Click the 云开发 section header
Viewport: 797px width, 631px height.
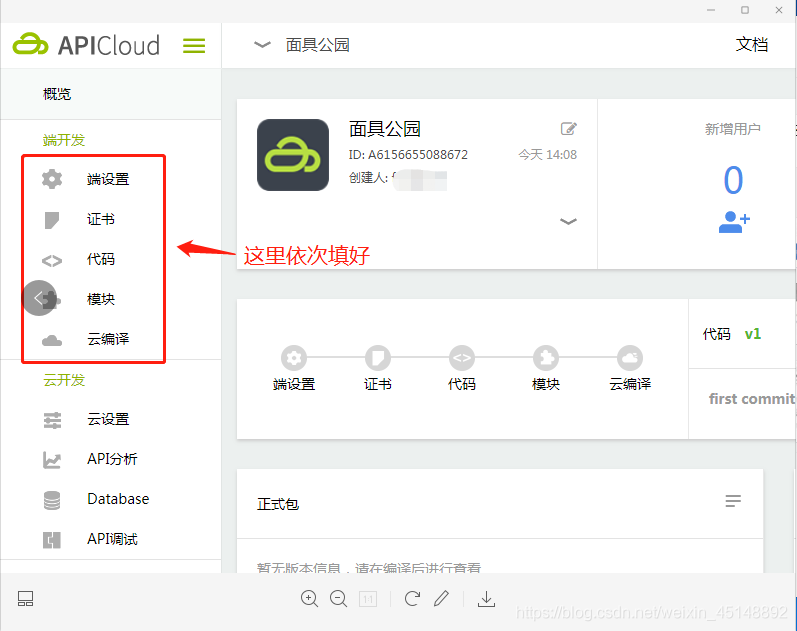[x=64, y=380]
